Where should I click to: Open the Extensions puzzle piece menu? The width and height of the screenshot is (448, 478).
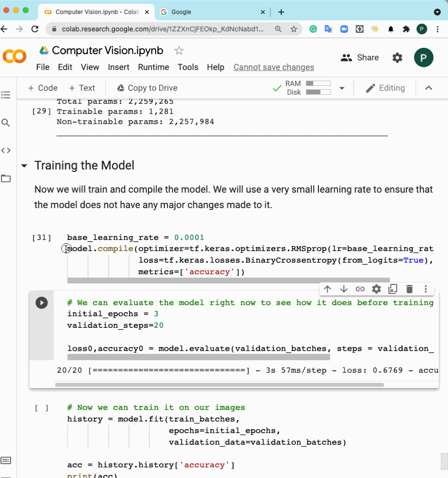(406, 29)
